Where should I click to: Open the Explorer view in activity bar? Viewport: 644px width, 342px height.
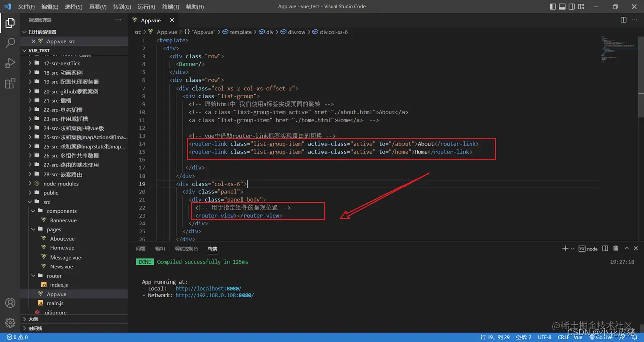[10, 23]
